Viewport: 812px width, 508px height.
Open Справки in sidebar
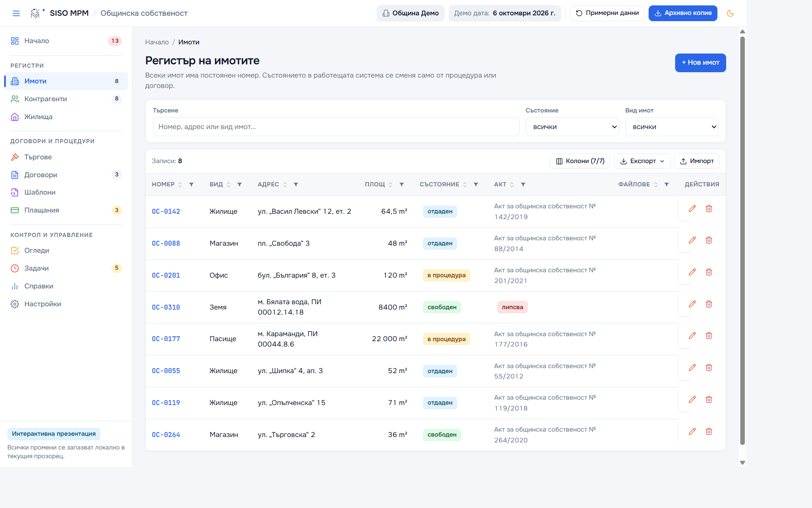[66, 286]
